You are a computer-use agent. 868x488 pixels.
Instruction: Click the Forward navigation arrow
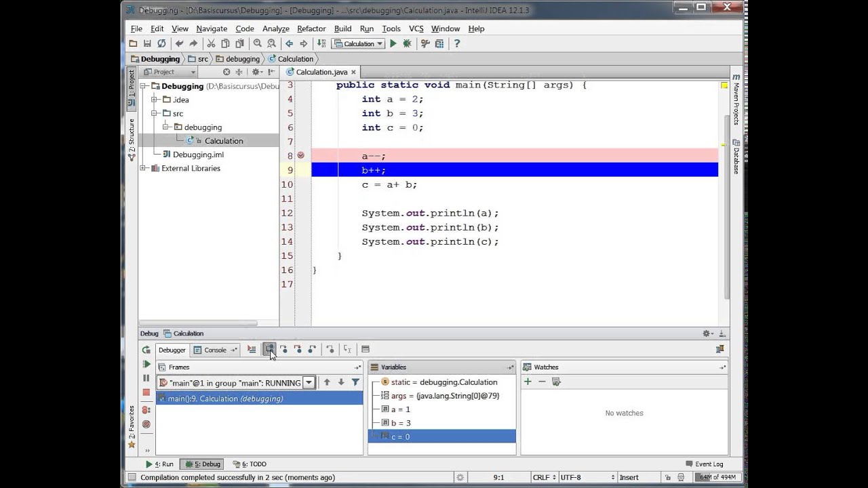point(303,43)
